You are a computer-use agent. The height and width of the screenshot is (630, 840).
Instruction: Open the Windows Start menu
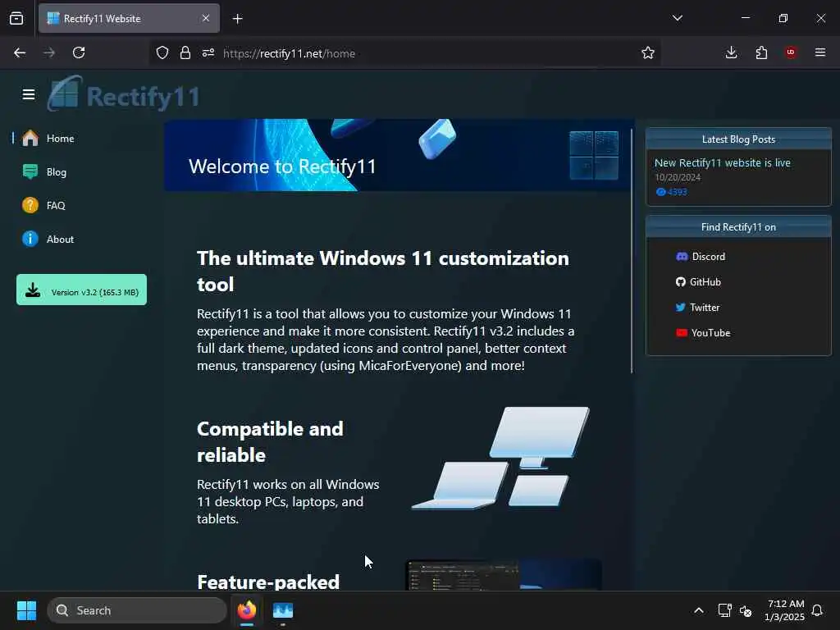click(26, 610)
